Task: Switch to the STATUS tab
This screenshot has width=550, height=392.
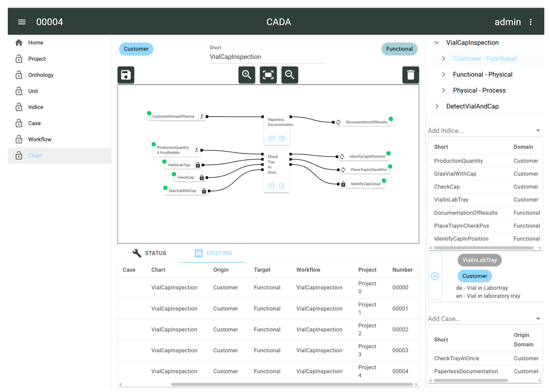Action: tap(150, 253)
